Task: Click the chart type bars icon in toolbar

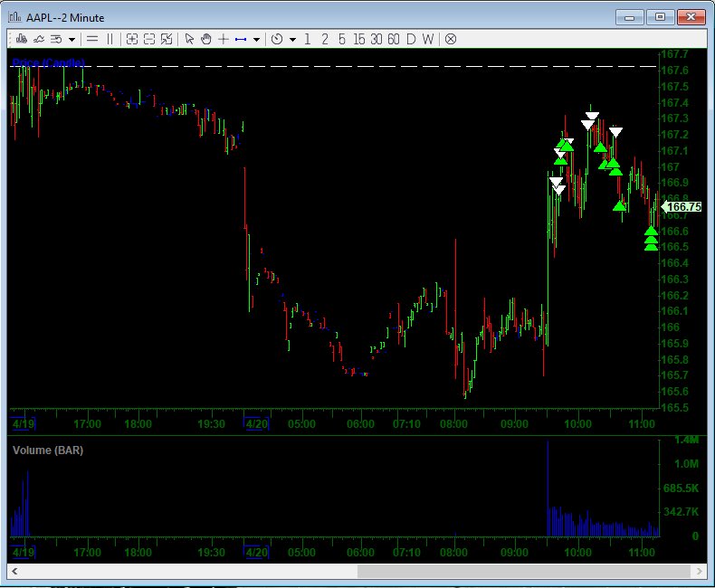Action: tap(21, 39)
